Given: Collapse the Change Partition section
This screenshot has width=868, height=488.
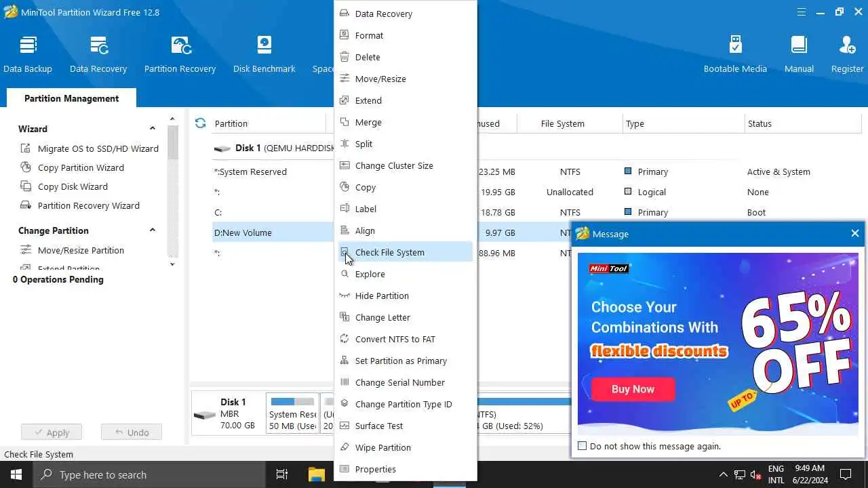Looking at the screenshot, I should [x=152, y=230].
